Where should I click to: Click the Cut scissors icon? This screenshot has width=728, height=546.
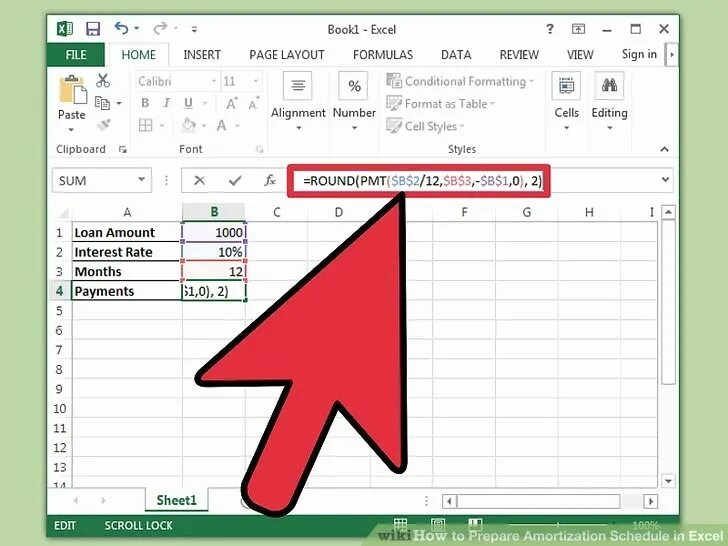[x=103, y=81]
